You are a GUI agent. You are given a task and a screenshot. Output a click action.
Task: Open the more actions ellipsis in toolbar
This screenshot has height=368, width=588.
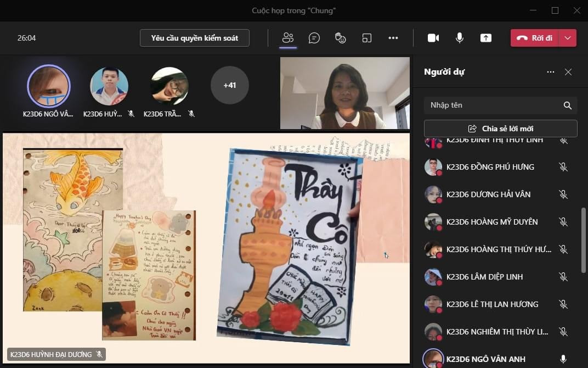click(393, 38)
